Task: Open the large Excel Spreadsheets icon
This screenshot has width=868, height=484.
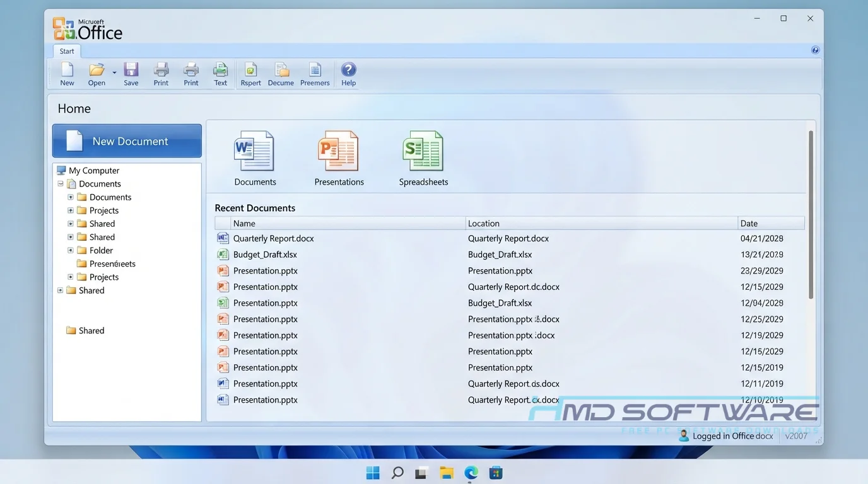Action: click(423, 151)
